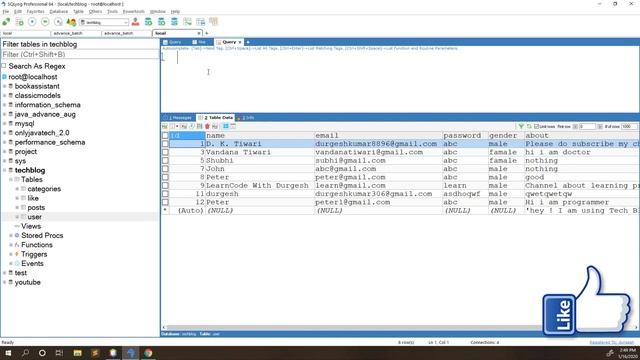The image size is (640, 360).
Task: Open the first database import/export toolbar icon
Action: point(149,22)
